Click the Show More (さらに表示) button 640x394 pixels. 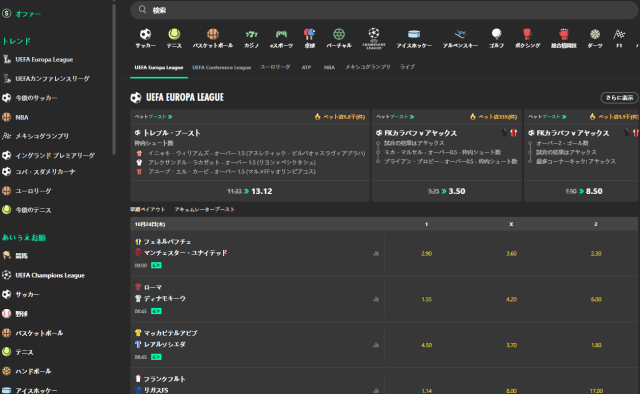[x=619, y=98]
